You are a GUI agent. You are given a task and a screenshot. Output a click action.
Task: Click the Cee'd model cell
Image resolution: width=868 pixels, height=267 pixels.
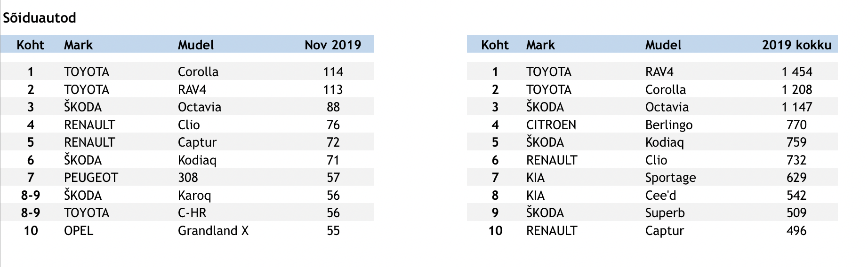[660, 196]
